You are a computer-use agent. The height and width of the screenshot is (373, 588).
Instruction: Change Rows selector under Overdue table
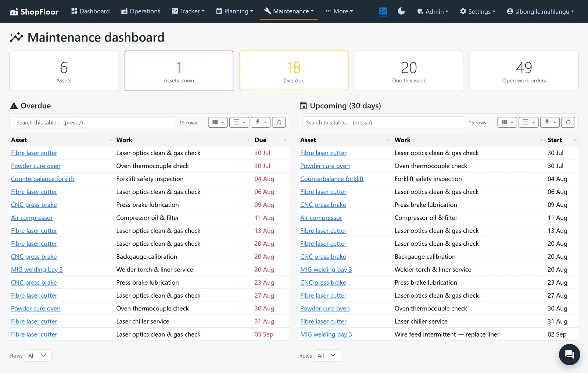[x=38, y=356]
